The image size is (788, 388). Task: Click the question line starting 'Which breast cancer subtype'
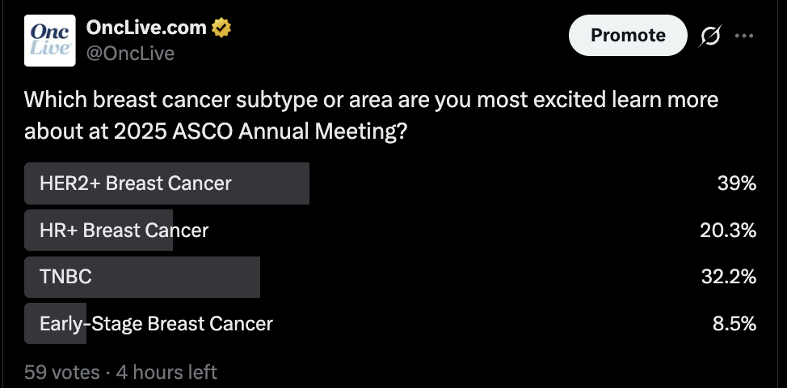coord(371,100)
